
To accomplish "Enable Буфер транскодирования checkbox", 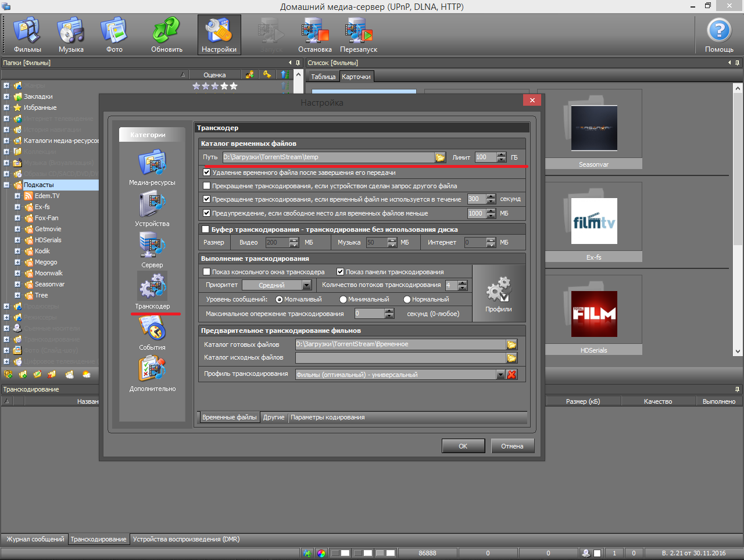I will pyautogui.click(x=205, y=229).
